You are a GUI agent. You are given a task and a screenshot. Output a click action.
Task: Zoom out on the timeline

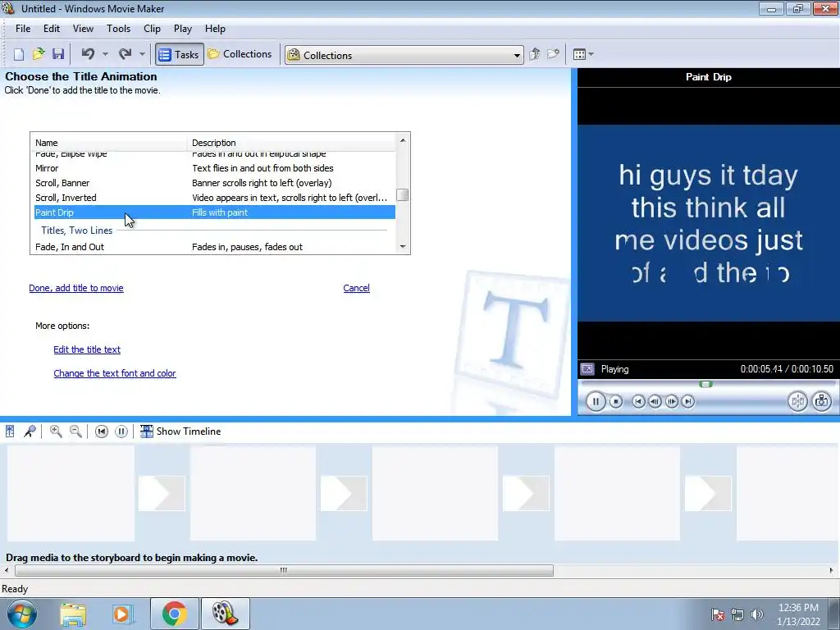tap(76, 431)
